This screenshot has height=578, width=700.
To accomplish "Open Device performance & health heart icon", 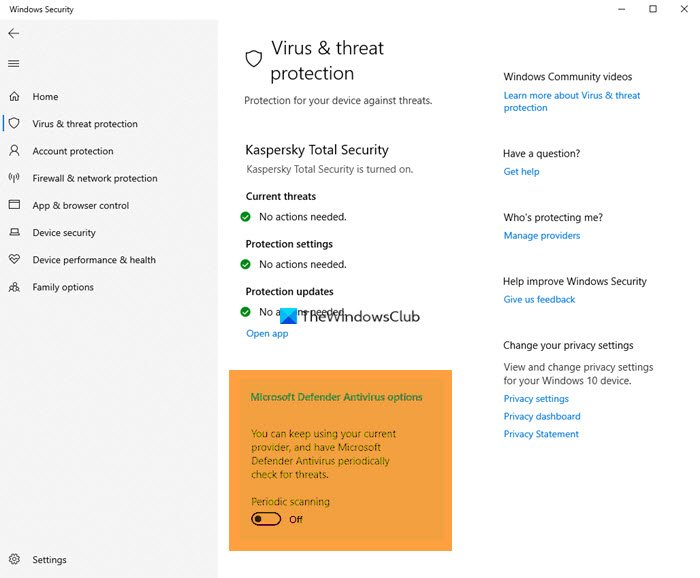I will (x=14, y=259).
